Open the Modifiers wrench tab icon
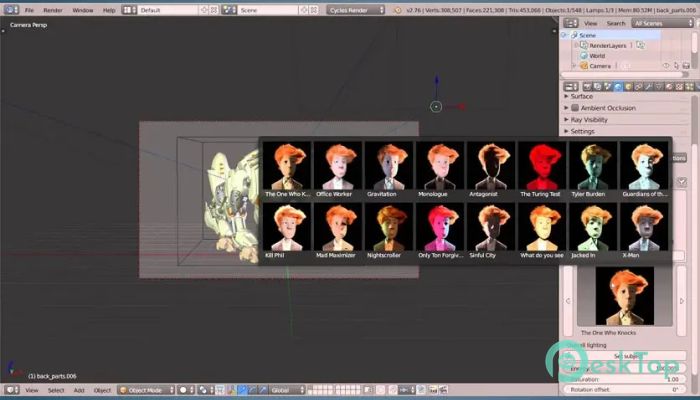Image resolution: width=700 pixels, height=400 pixels. coord(649,87)
